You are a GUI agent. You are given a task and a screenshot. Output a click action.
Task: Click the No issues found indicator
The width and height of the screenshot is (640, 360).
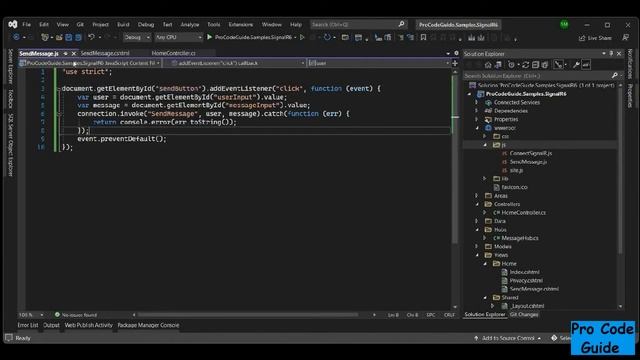[x=76, y=315]
